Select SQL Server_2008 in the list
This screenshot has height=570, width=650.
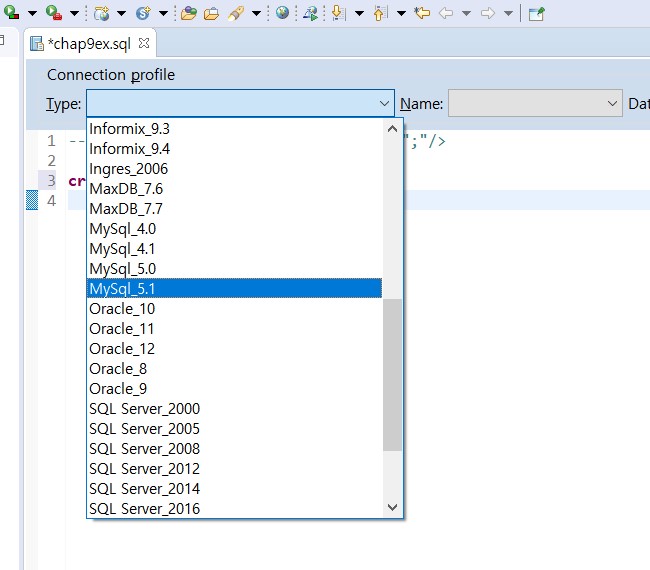pyautogui.click(x=234, y=449)
